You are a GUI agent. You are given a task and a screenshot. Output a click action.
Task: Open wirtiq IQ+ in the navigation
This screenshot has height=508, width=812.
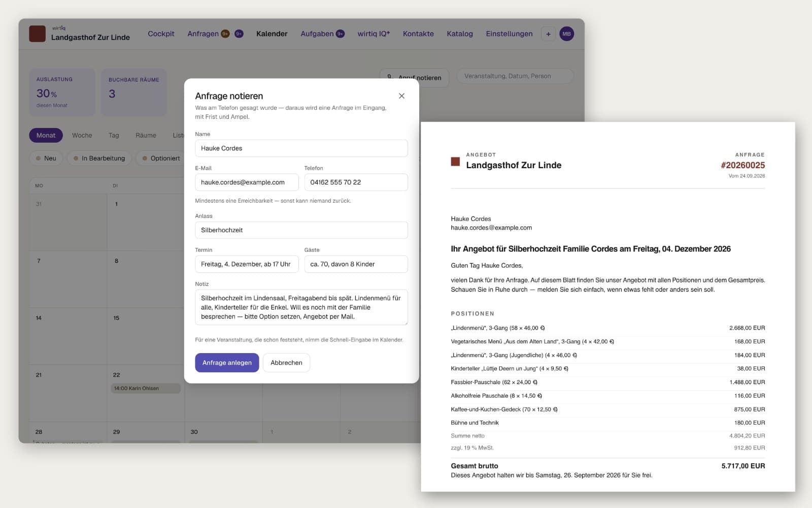click(x=374, y=34)
